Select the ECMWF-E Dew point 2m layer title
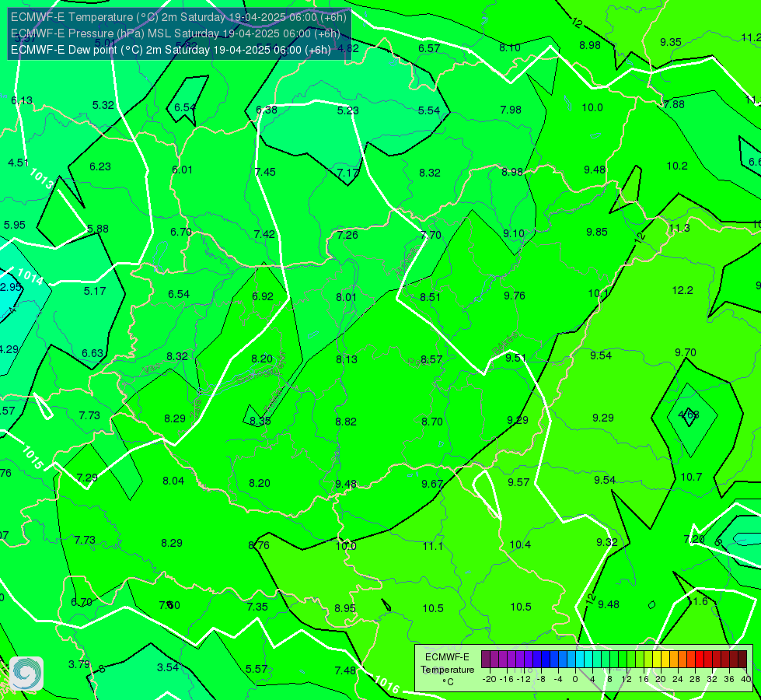Viewport: 761px width, 700px height. 171,50
